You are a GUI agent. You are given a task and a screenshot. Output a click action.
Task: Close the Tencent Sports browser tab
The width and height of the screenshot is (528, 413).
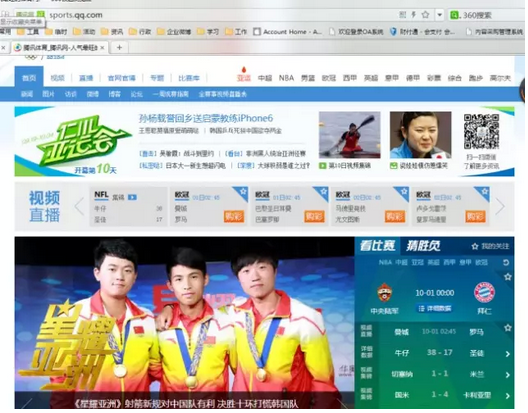(x=102, y=48)
